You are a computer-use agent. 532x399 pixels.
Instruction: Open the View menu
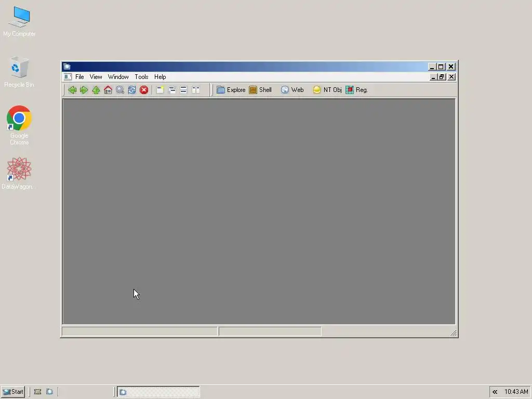pos(96,77)
